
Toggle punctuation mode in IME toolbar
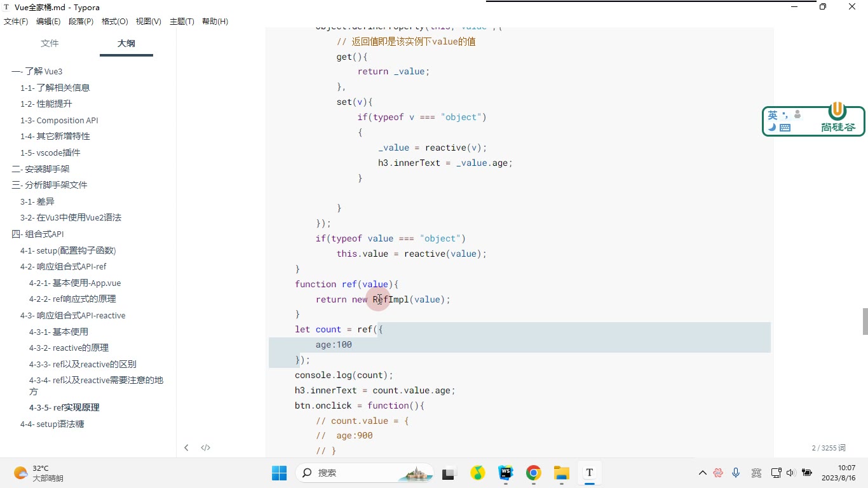click(x=785, y=115)
